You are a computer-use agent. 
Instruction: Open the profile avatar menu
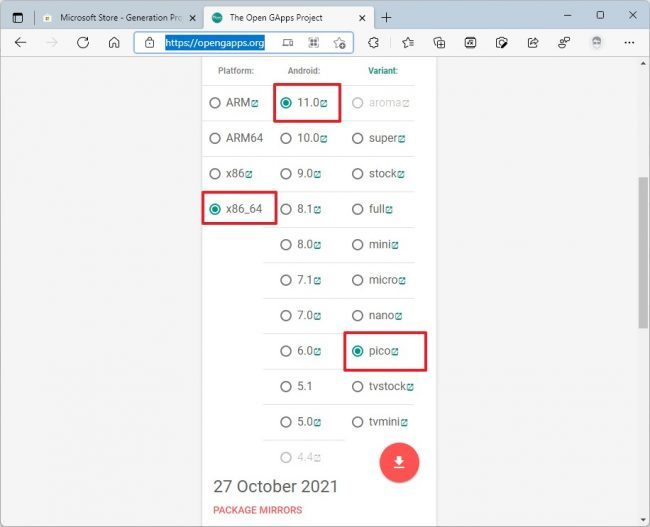(597, 42)
